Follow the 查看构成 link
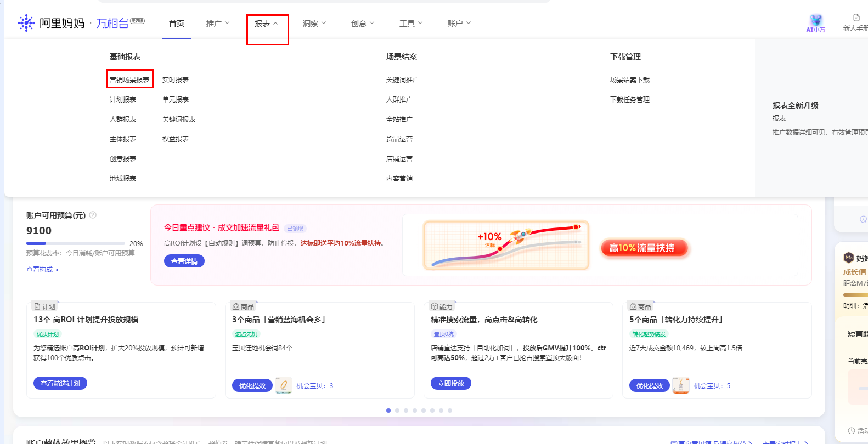Image resolution: width=868 pixels, height=444 pixels. [42, 270]
